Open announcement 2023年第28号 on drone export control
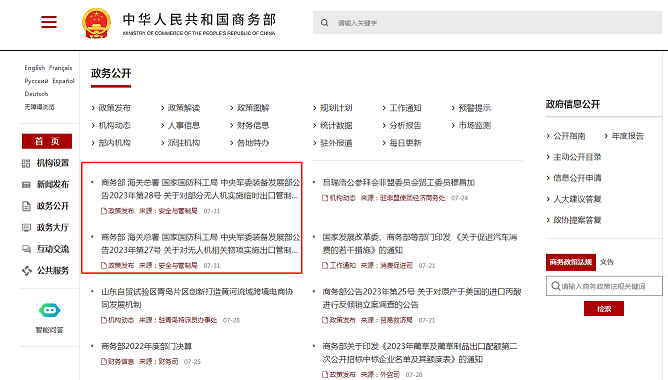Viewport: 668px width, 380px height. (x=200, y=189)
